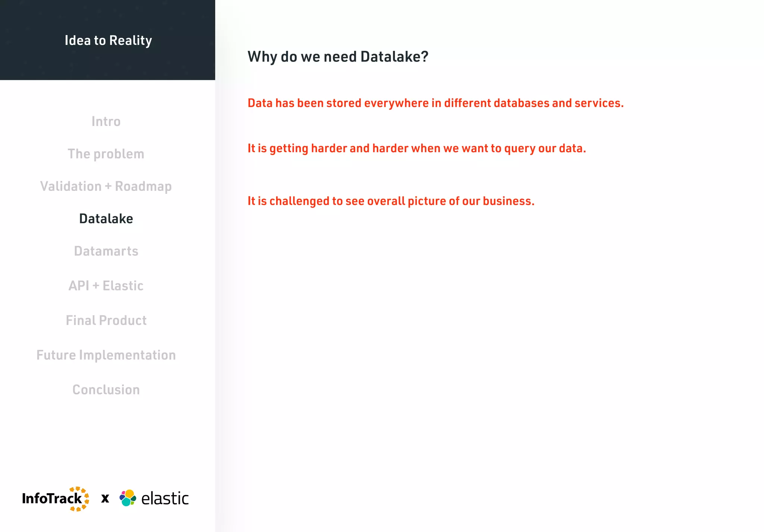This screenshot has width=764, height=532.
Task: Click the 'Data has been stored everywhere' line
Action: [x=435, y=103]
